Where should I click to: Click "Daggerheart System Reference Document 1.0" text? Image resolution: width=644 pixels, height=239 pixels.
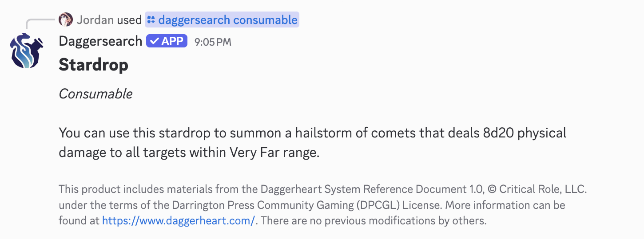click(372, 190)
